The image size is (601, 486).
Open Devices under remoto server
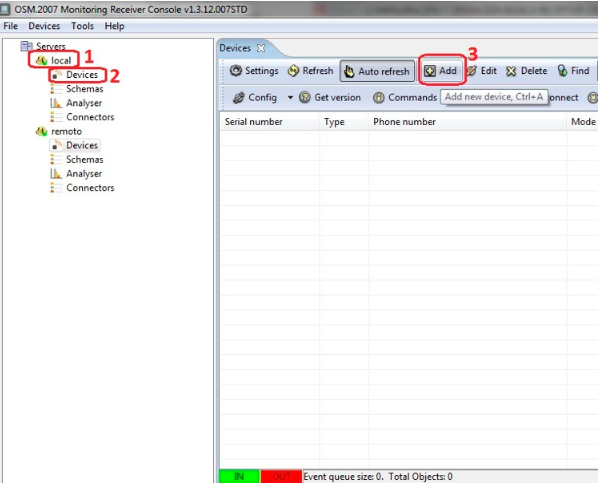(82, 146)
